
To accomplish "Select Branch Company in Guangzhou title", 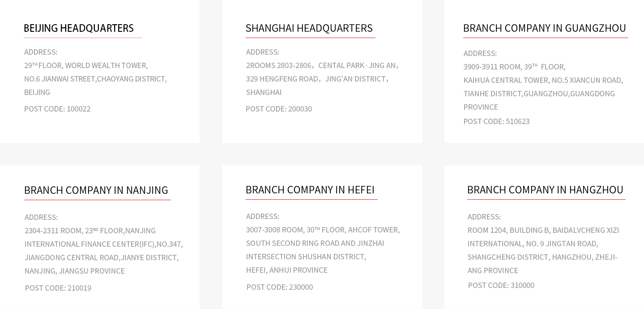I will click(545, 28).
